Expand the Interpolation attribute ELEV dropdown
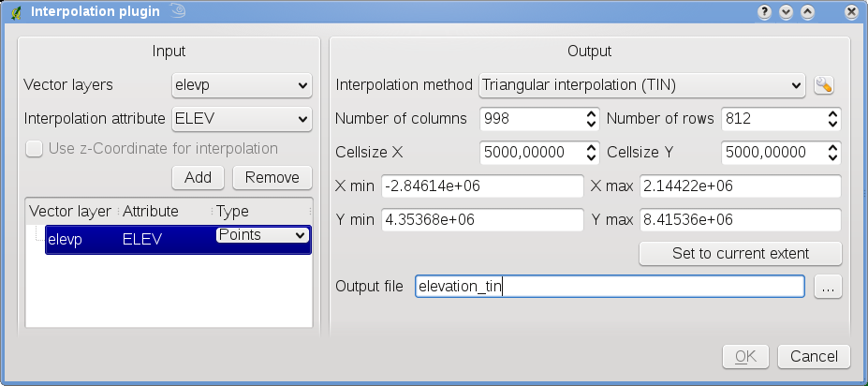This screenshot has width=868, height=386. tap(242, 119)
